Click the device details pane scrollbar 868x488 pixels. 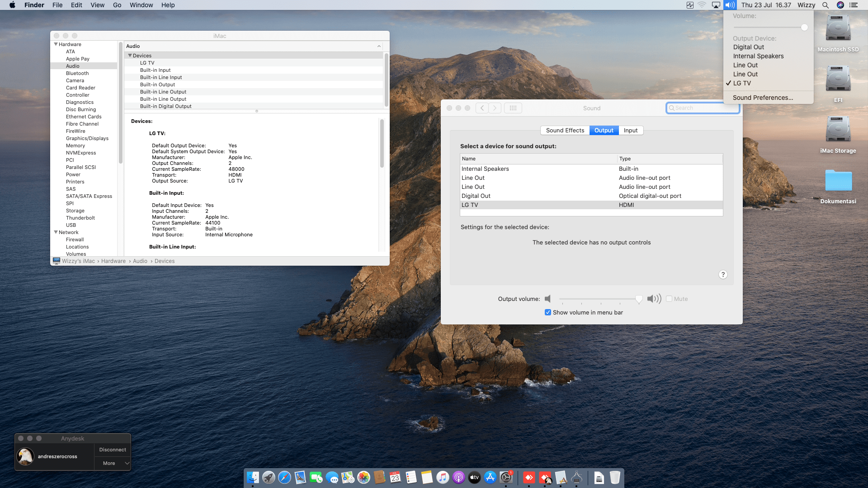pyautogui.click(x=382, y=143)
